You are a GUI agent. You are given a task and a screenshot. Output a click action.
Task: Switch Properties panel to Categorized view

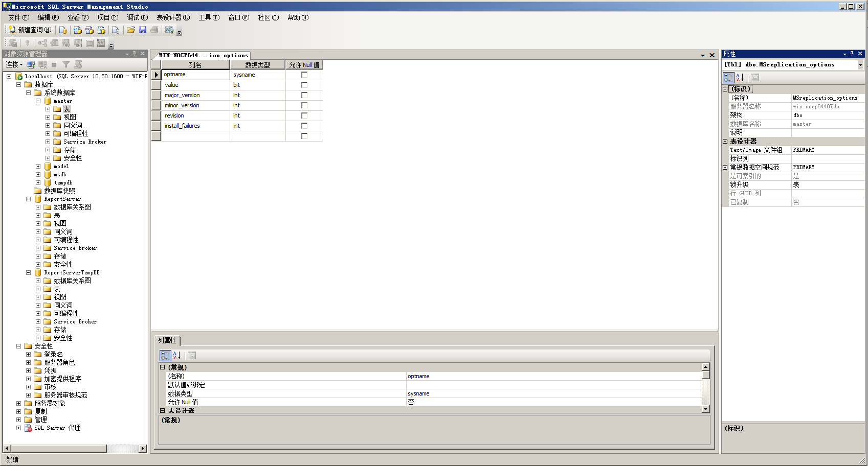click(x=728, y=78)
